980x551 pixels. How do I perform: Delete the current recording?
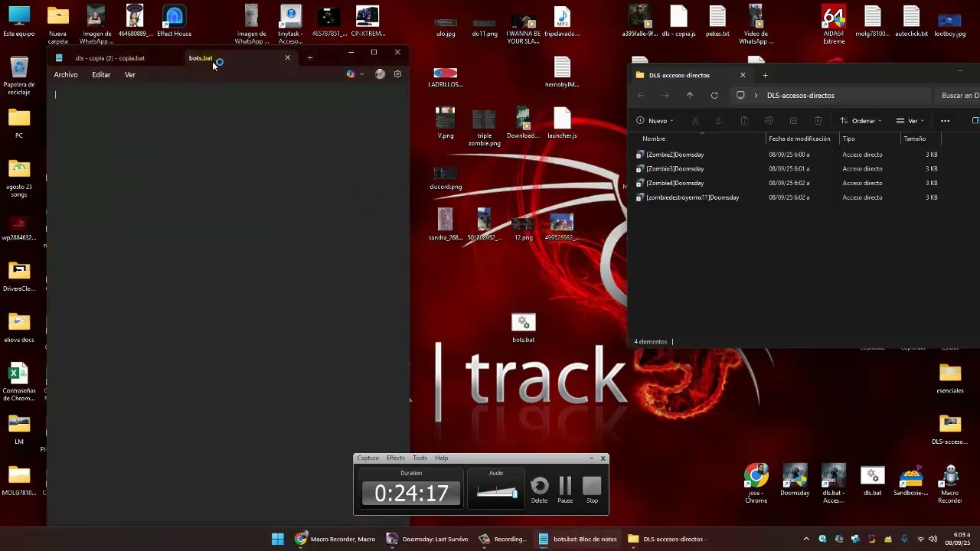[540, 490]
